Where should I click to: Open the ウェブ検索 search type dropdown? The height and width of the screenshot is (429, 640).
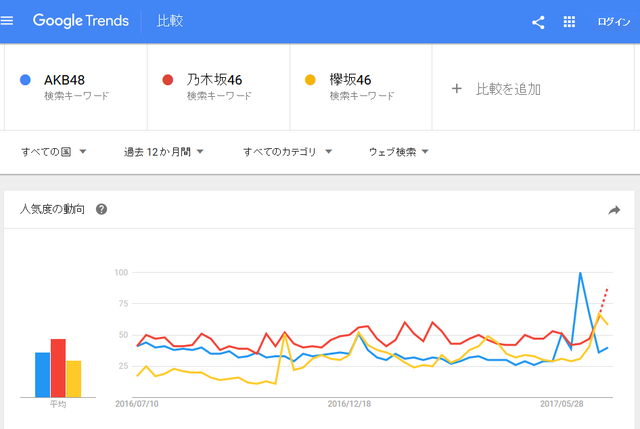click(398, 152)
